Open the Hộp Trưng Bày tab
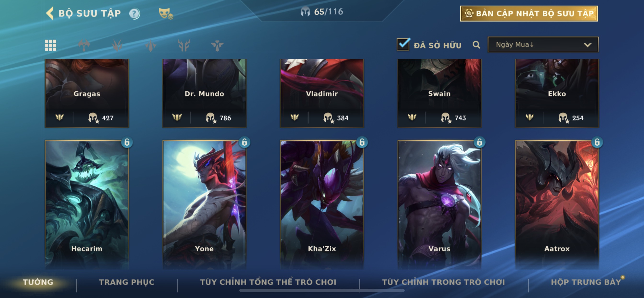The image size is (644, 298). pyautogui.click(x=586, y=282)
